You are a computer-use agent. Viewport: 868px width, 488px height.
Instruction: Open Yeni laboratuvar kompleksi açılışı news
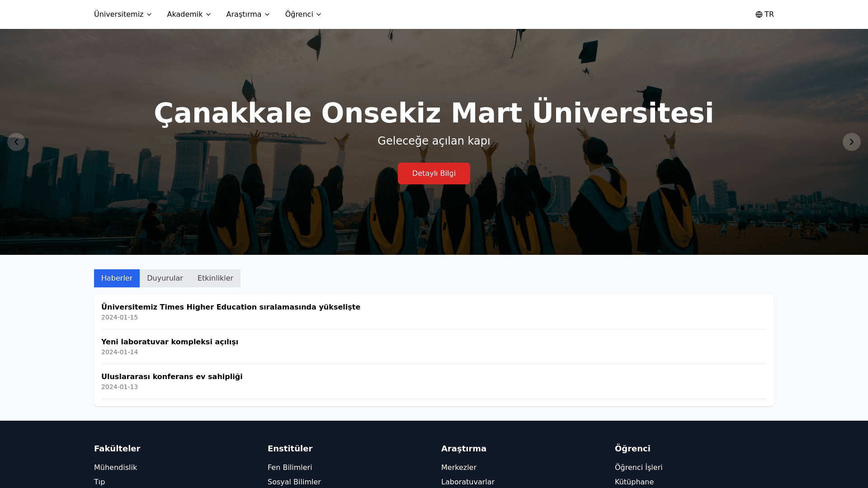[170, 342]
